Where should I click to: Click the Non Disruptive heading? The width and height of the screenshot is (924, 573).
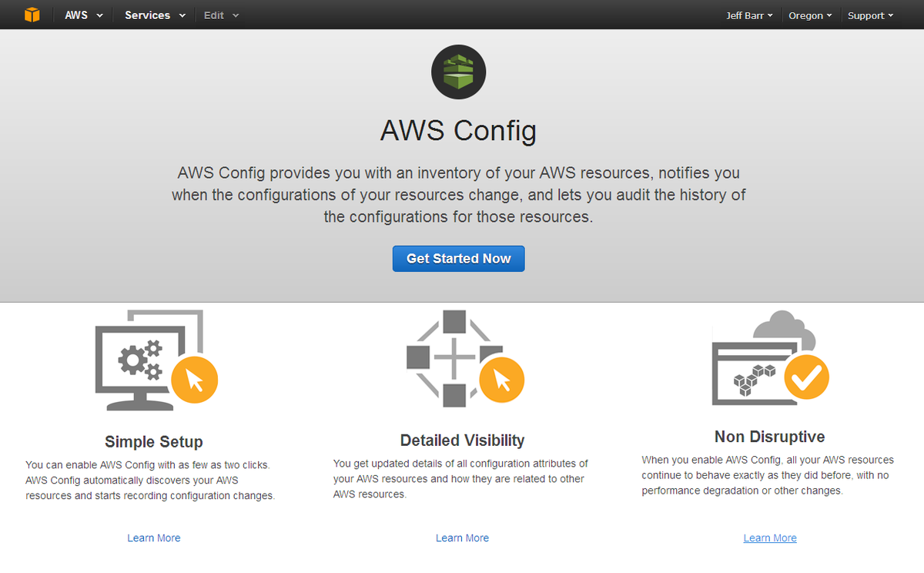click(770, 437)
